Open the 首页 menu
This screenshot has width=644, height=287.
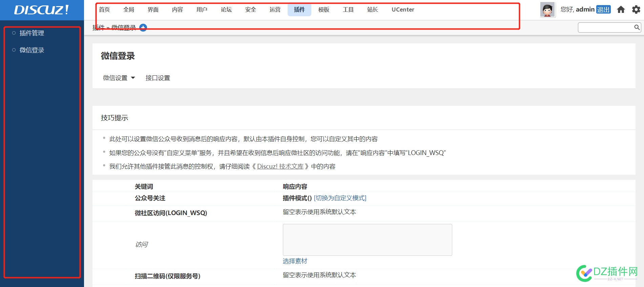click(x=104, y=9)
